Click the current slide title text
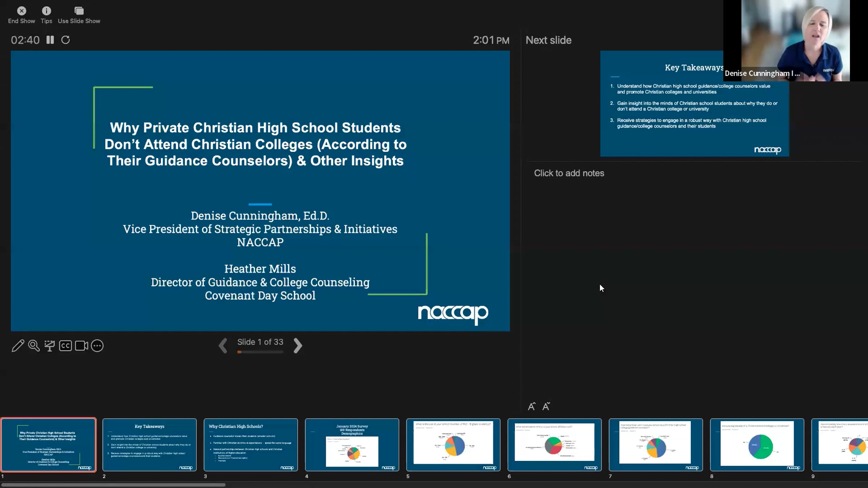The image size is (868, 488). coord(256,144)
